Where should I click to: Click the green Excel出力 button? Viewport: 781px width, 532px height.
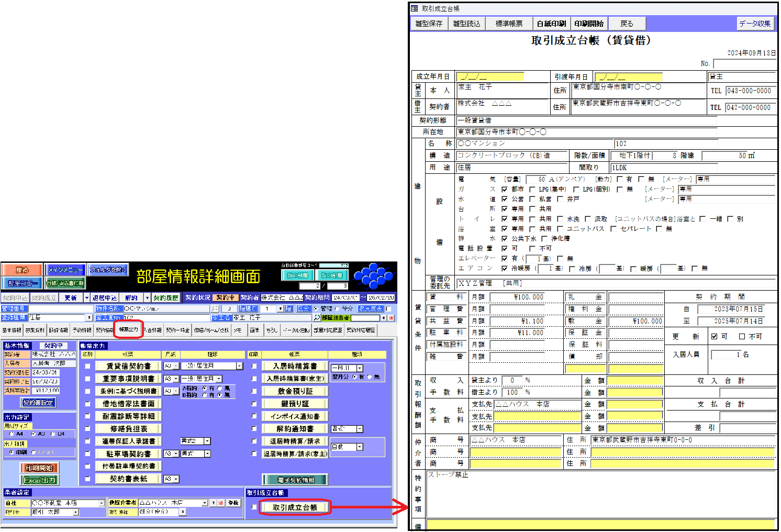pyautogui.click(x=39, y=480)
